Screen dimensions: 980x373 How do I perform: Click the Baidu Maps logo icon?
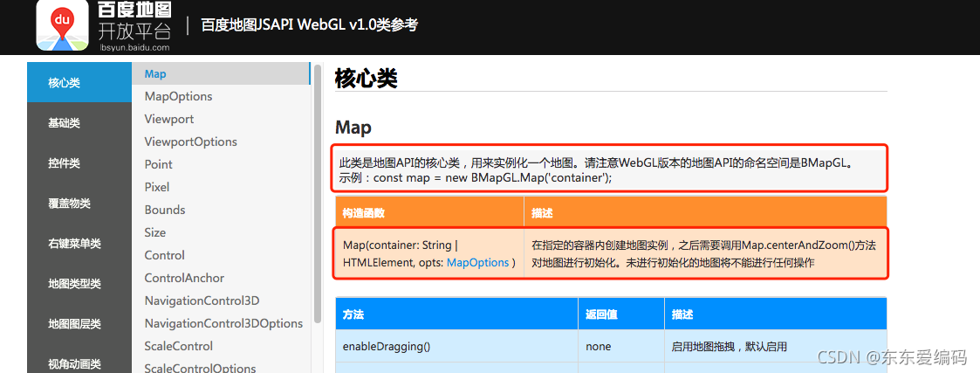click(x=63, y=25)
